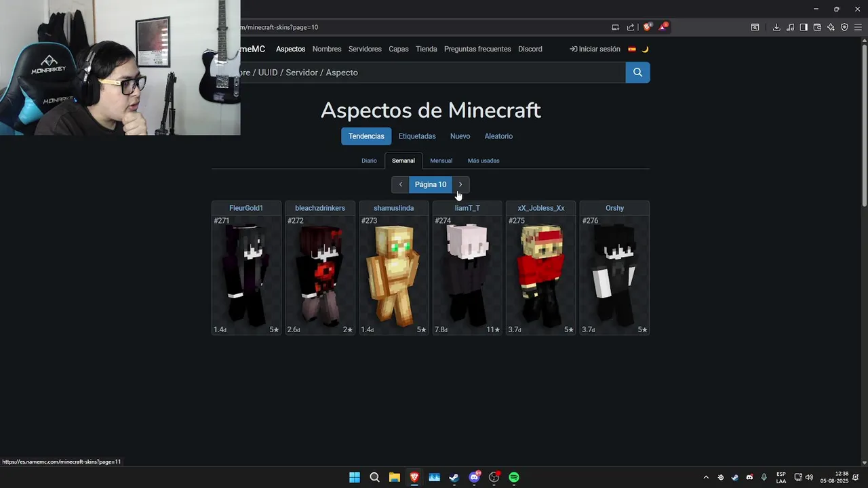Screen dimensions: 868x488
Task: Click skin #273 golden thumbnail
Action: pyautogui.click(x=393, y=274)
